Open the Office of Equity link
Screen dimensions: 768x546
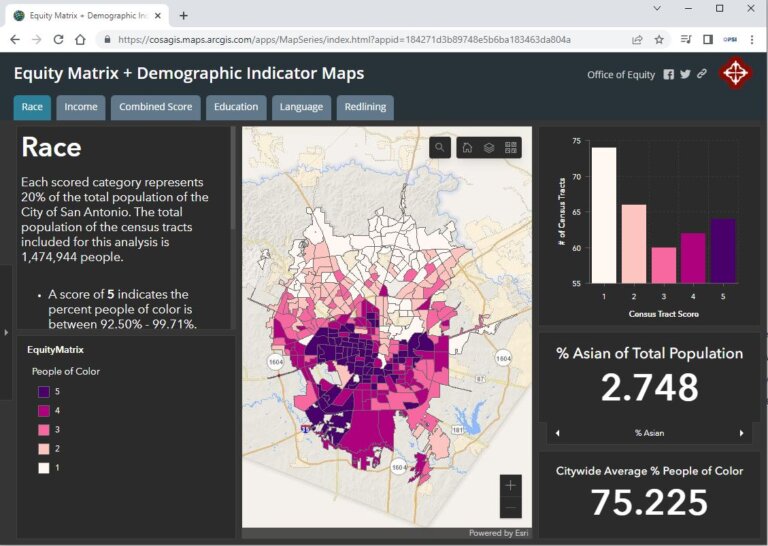tap(621, 75)
